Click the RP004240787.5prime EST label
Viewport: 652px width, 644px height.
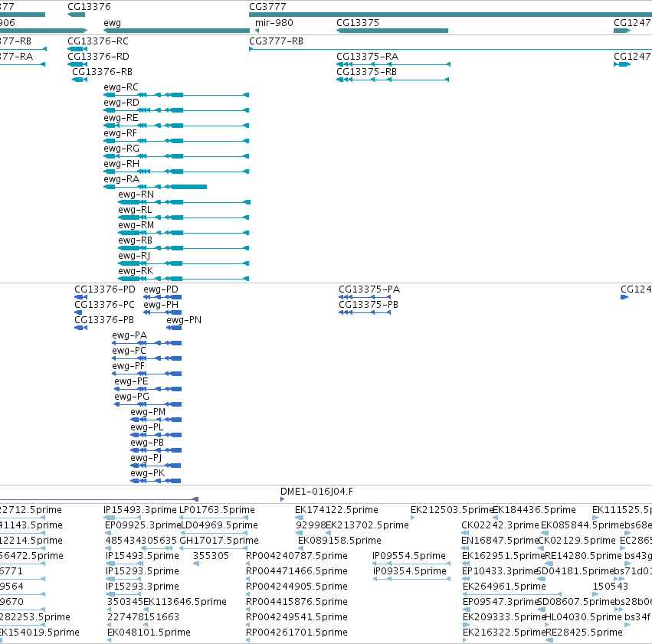pyautogui.click(x=297, y=557)
